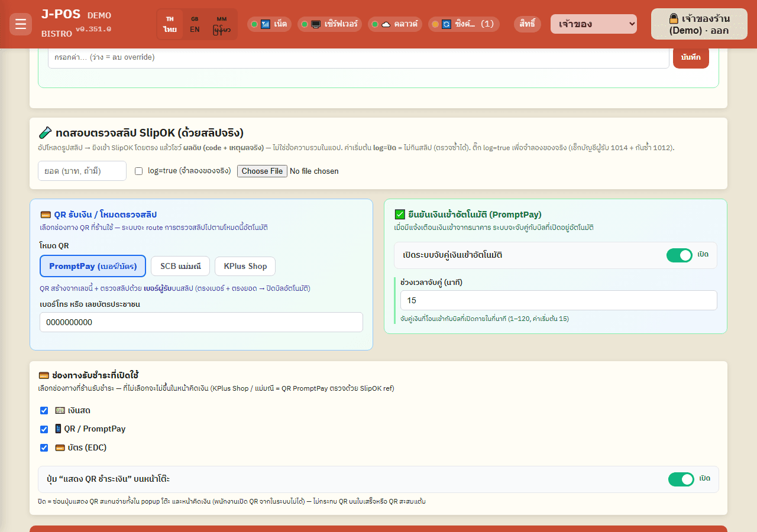757x532 pixels.
Task: Switch language to GB EN
Action: pyautogui.click(x=195, y=24)
